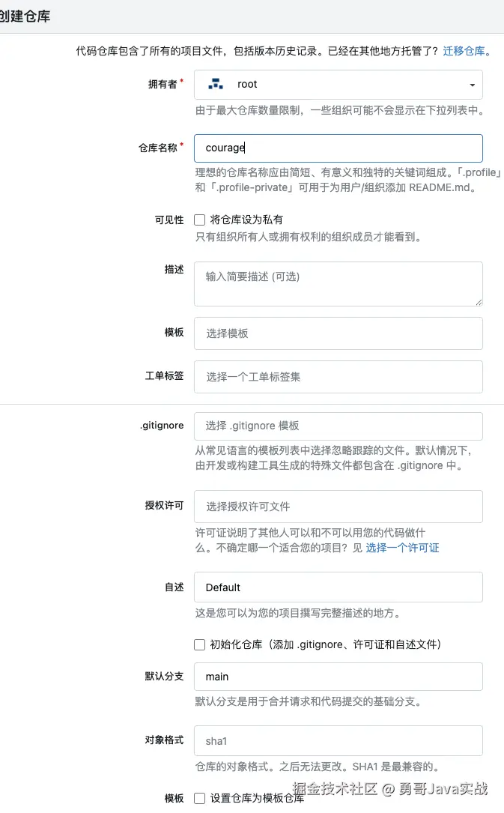Click the 创建仓库 page heading

tap(25, 16)
